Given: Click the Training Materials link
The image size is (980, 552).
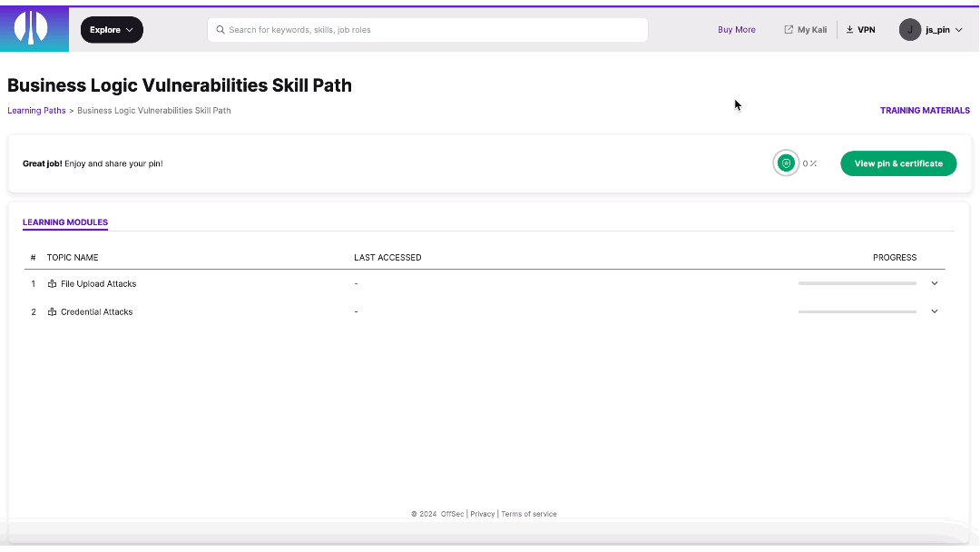Looking at the screenshot, I should coord(925,110).
